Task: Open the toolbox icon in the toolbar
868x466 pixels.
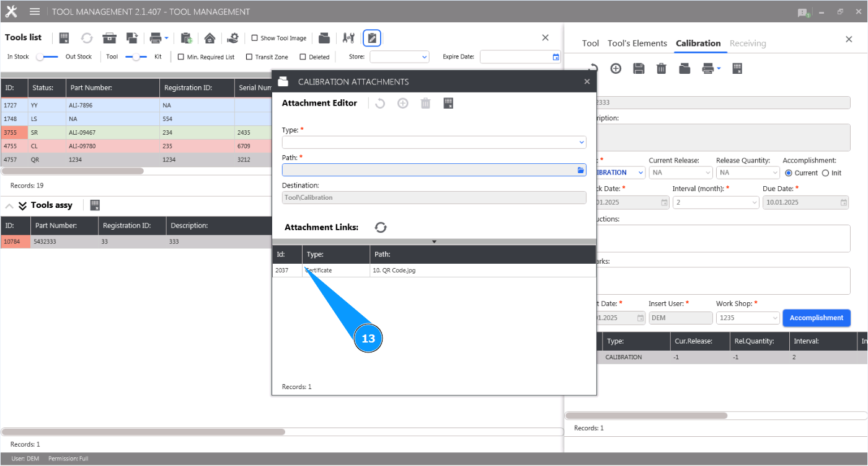Action: coord(109,38)
